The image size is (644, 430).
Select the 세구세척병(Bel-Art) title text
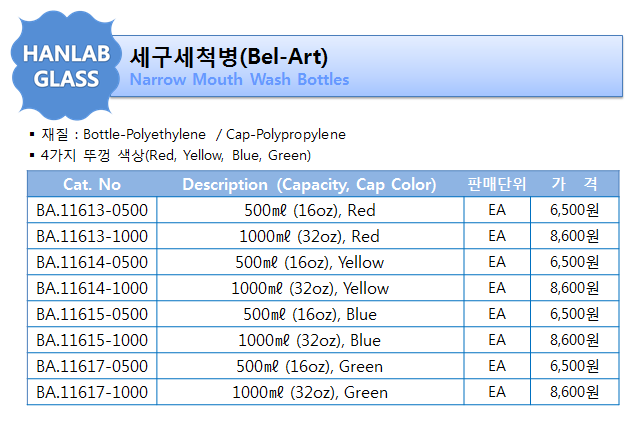(229, 57)
